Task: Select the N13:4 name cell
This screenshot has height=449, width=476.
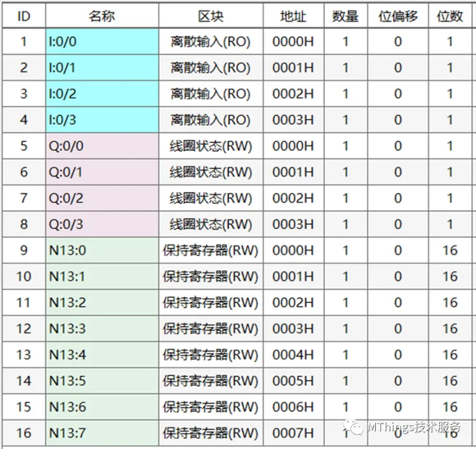Action: 102,355
